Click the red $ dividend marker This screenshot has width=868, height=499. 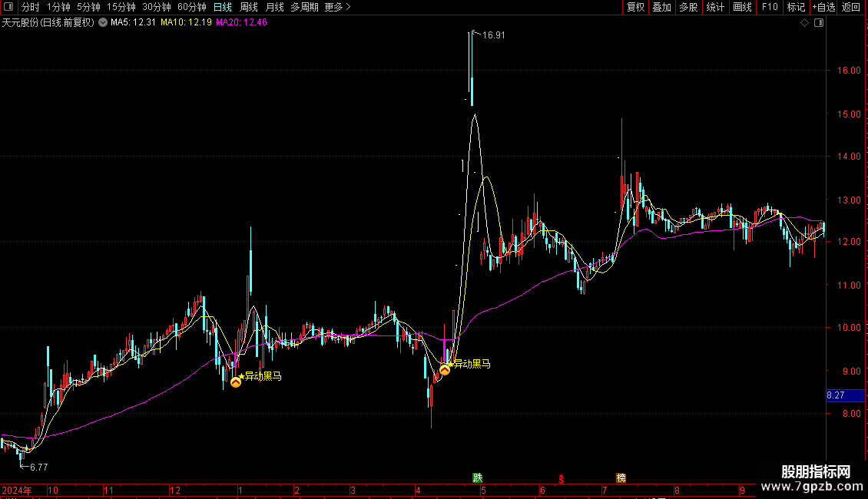(561, 478)
